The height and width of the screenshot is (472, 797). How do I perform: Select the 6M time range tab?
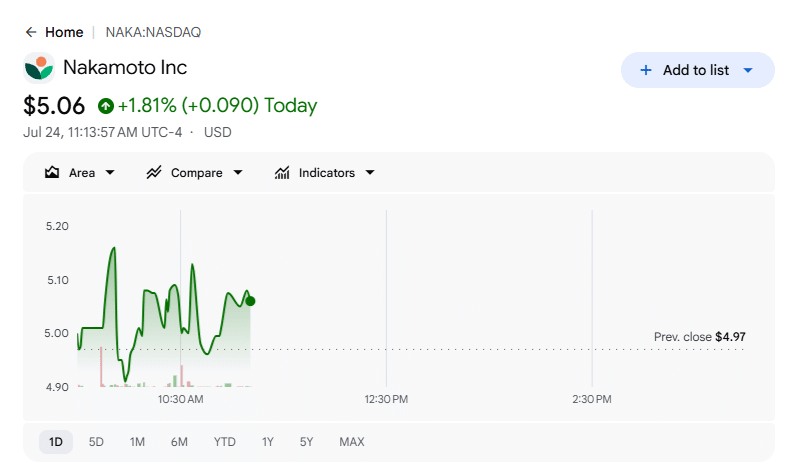coord(179,442)
